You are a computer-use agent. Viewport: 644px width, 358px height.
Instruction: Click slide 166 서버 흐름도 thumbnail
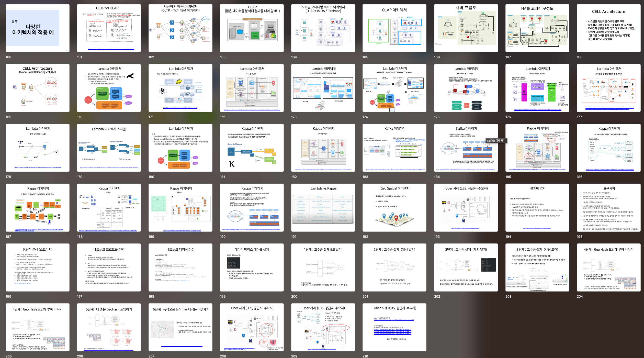[x=466, y=28]
